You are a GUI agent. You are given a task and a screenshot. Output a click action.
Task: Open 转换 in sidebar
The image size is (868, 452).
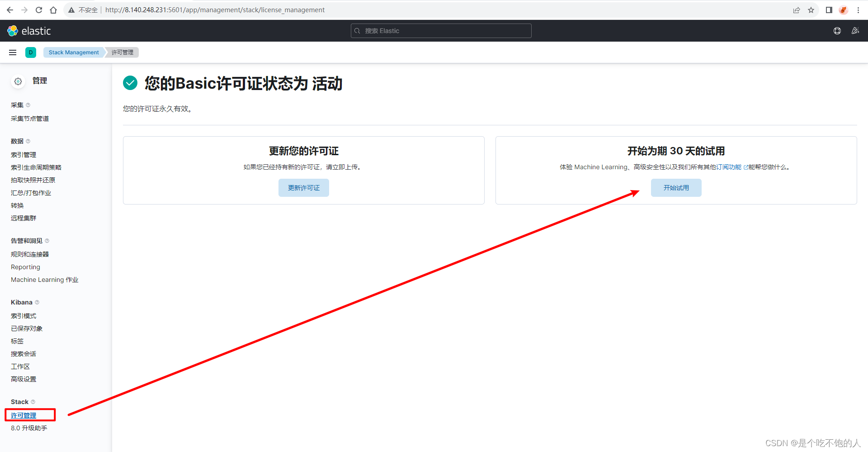[x=17, y=205]
